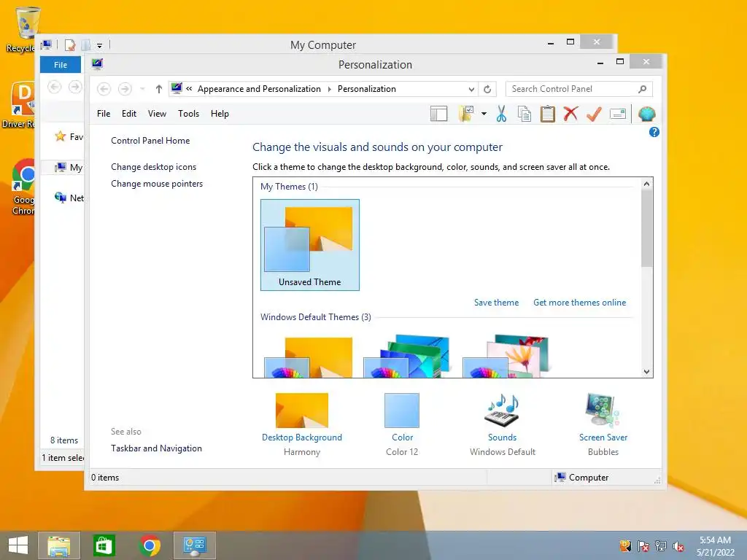Screen dimensions: 747x560
Task: Click the theme list scrollbar thumb
Action: [646, 228]
